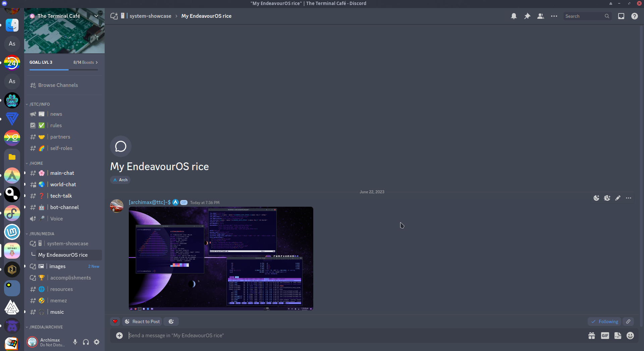Open the notification settings bell icon

(514, 16)
